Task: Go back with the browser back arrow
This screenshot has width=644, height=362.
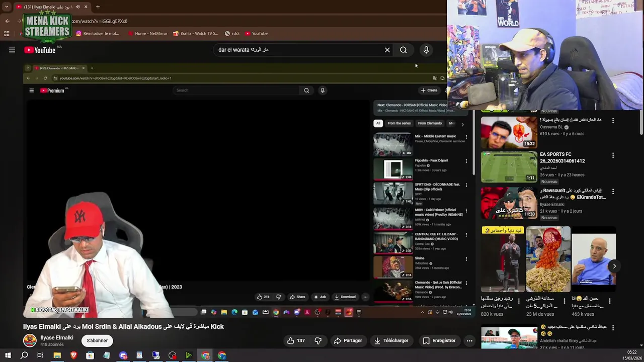Action: [x=7, y=21]
